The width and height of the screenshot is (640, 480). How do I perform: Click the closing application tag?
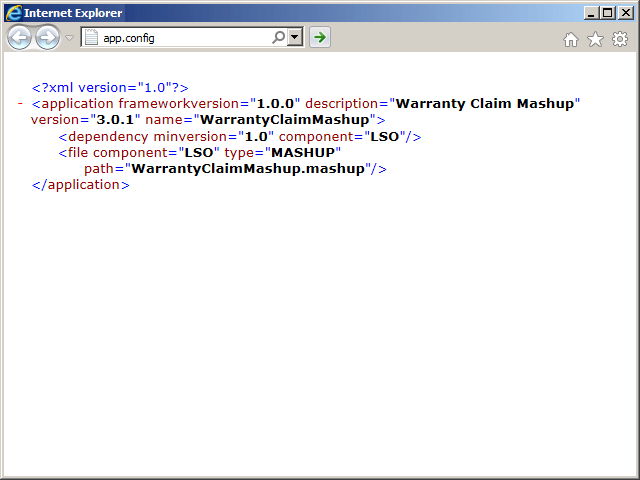coord(80,185)
